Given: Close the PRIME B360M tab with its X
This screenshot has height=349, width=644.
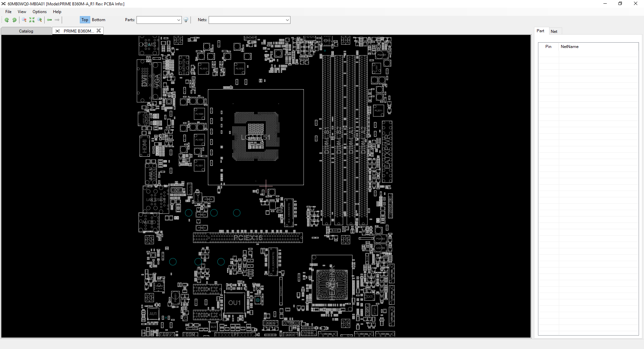Looking at the screenshot, I should (x=99, y=31).
